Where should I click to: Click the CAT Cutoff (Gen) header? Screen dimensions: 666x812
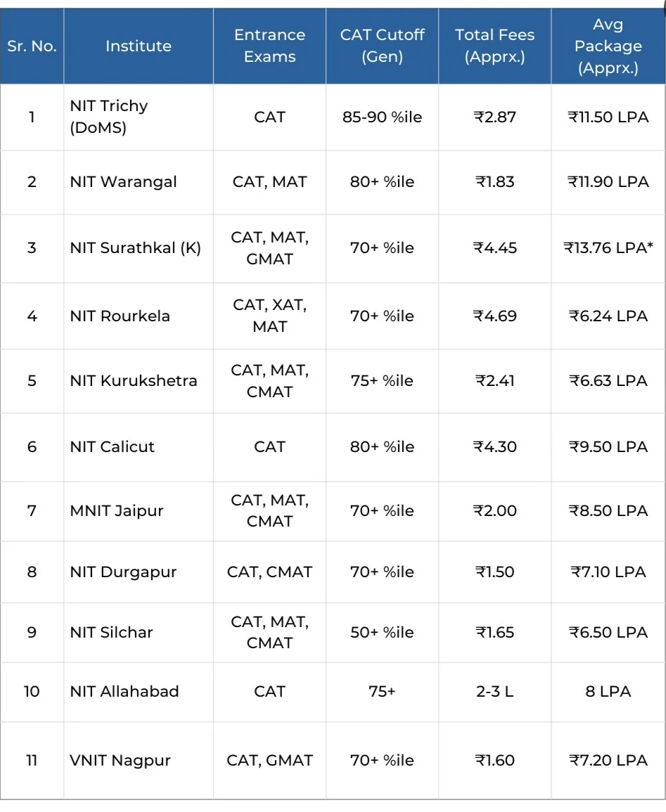click(x=382, y=46)
